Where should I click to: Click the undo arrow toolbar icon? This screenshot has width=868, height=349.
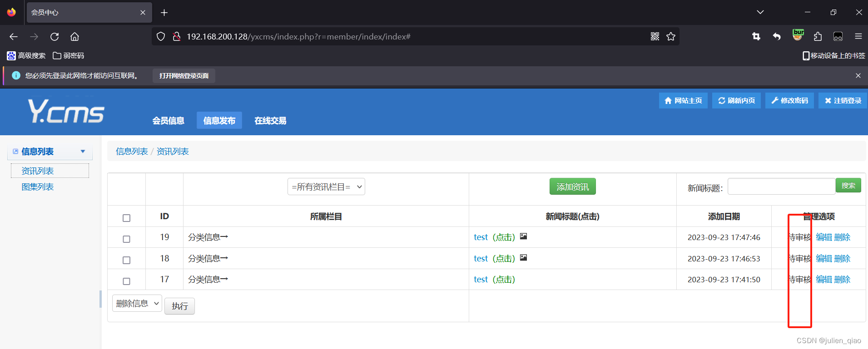[x=777, y=37]
